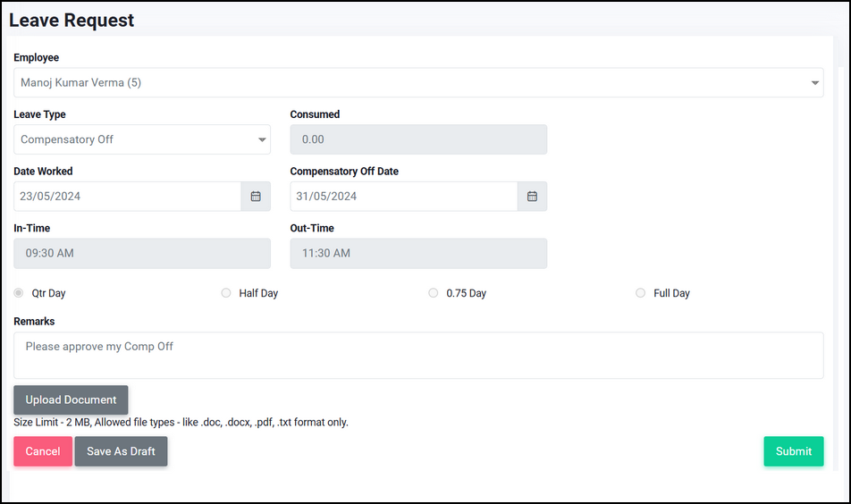This screenshot has width=851, height=504.
Task: Click the Date Worked date field
Action: (128, 197)
